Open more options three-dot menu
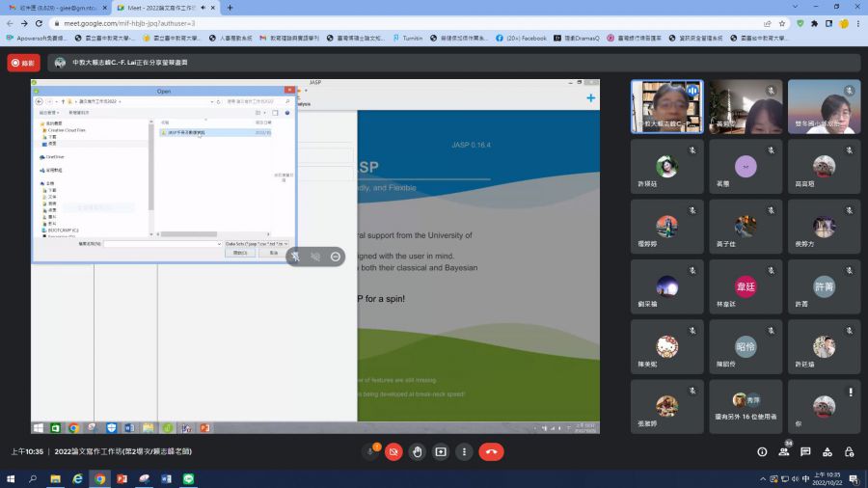This screenshot has height=488, width=868. [465, 451]
